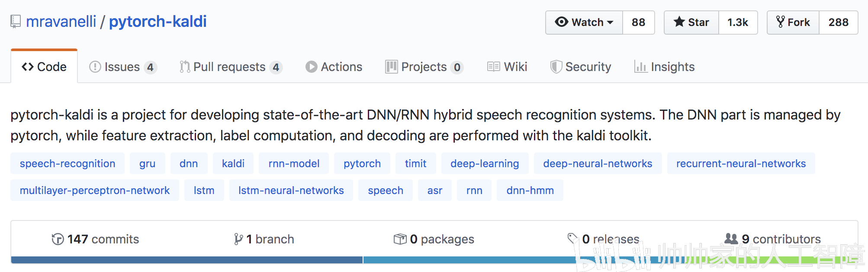Select the lstm-neural-networks topic tag
The image size is (868, 272).
click(291, 190)
